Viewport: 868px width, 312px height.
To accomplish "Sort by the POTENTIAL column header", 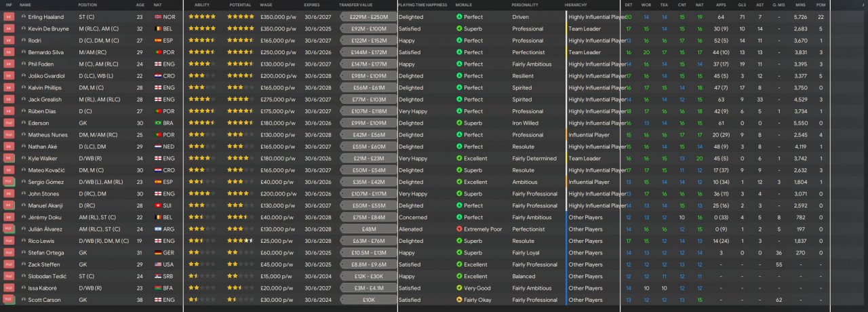I will [240, 5].
